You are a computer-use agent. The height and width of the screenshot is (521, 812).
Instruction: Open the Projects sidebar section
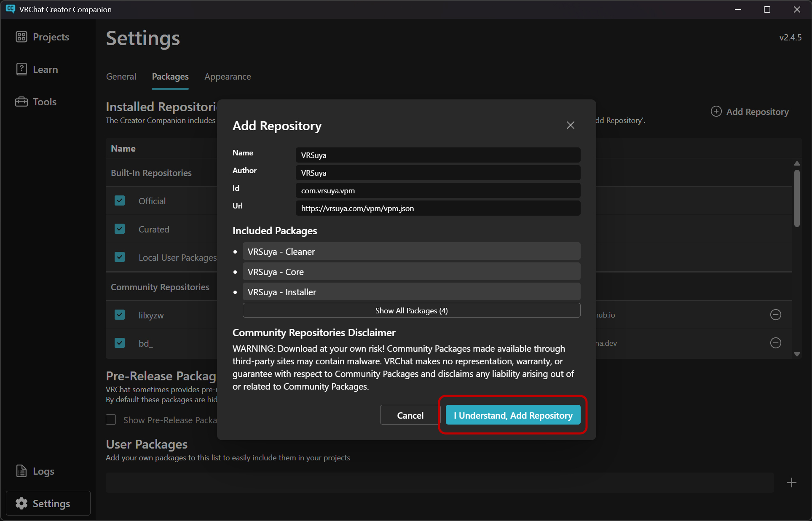click(x=42, y=37)
